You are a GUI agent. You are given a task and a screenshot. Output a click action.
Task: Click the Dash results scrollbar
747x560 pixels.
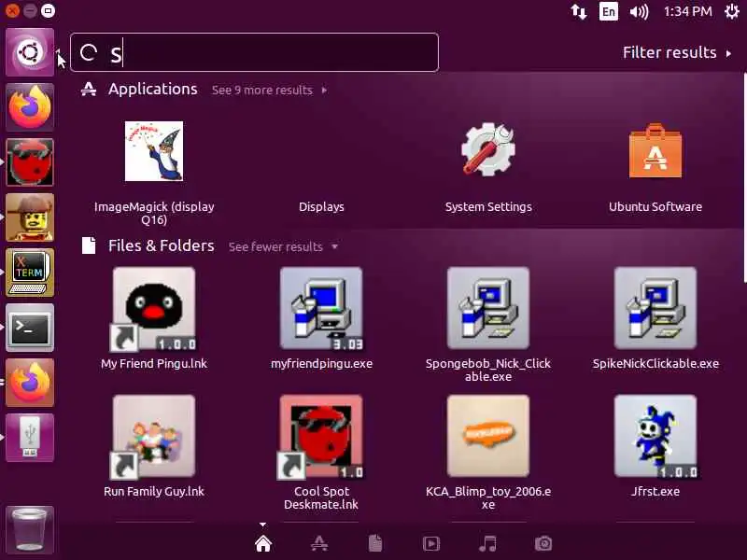(x=744, y=178)
